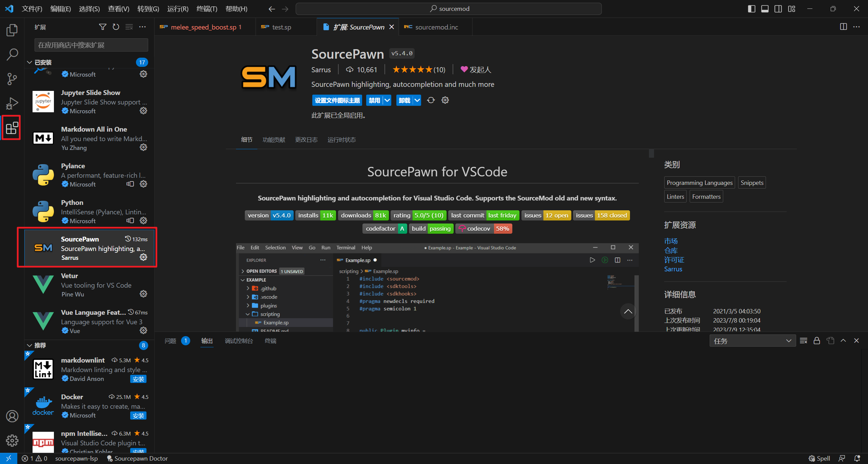This screenshot has height=464, width=868.
Task: Click the extensions marketplace search box
Action: [x=91, y=45]
